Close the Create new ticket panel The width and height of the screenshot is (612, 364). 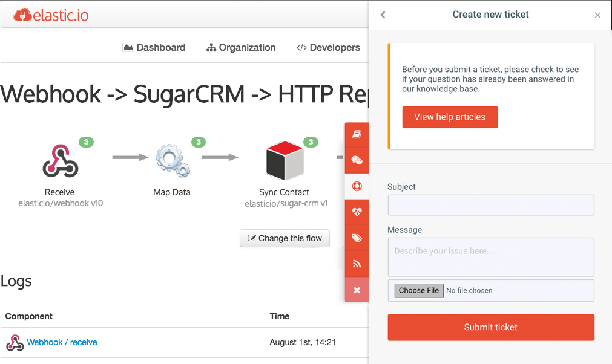tap(597, 15)
